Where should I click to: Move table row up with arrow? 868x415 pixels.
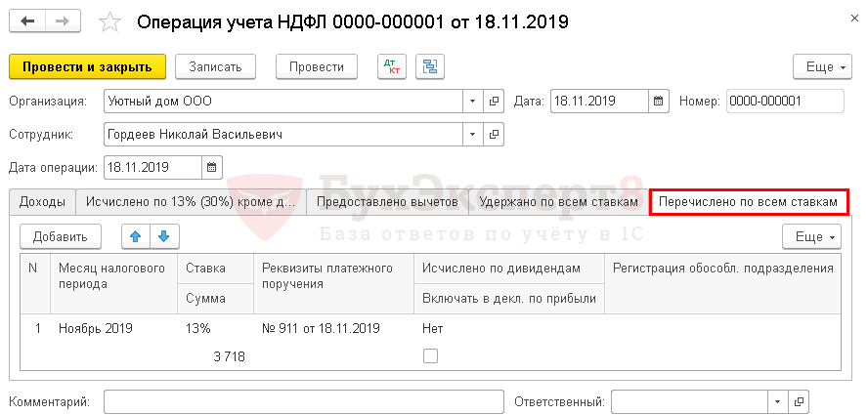135,236
